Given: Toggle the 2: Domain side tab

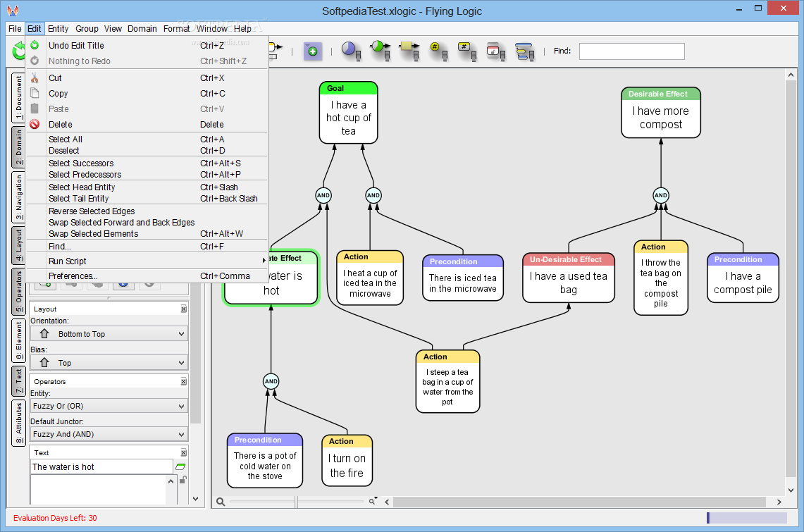Looking at the screenshot, I should click(18, 147).
